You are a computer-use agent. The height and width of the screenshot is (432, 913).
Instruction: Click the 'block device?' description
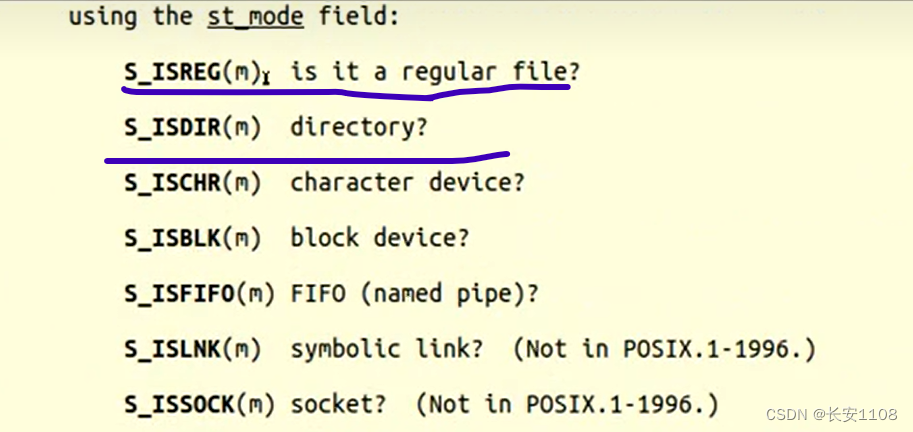point(380,238)
